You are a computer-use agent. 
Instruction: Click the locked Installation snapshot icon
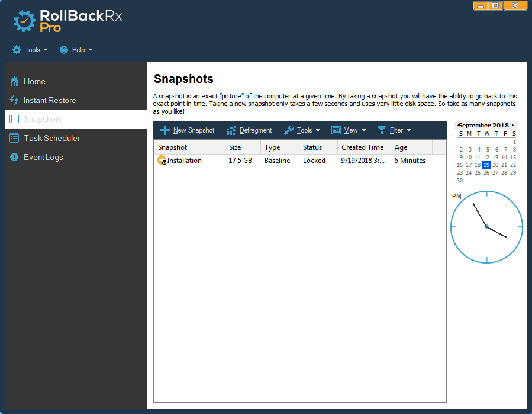162,161
